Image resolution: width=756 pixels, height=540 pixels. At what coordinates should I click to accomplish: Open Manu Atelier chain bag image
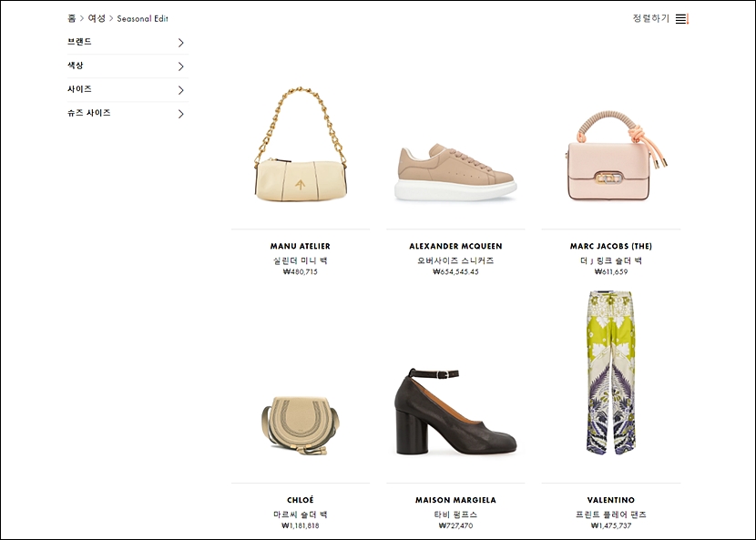point(301,144)
